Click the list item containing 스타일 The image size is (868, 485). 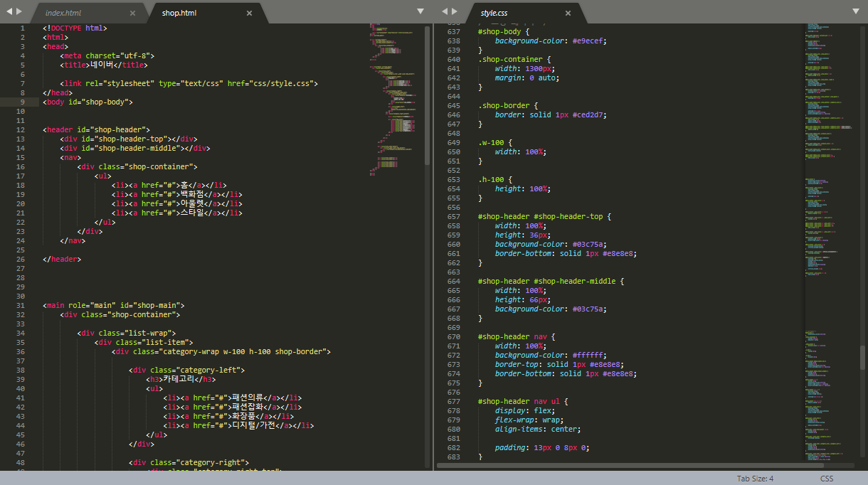tap(176, 213)
